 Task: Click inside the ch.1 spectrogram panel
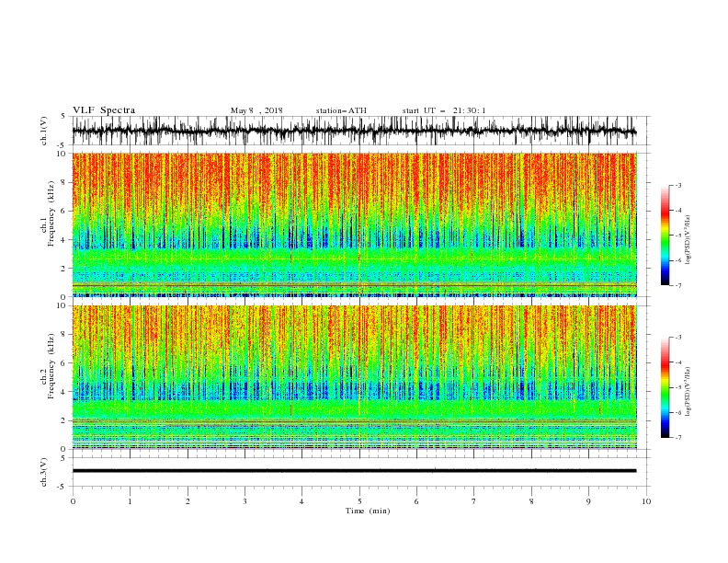354,224
